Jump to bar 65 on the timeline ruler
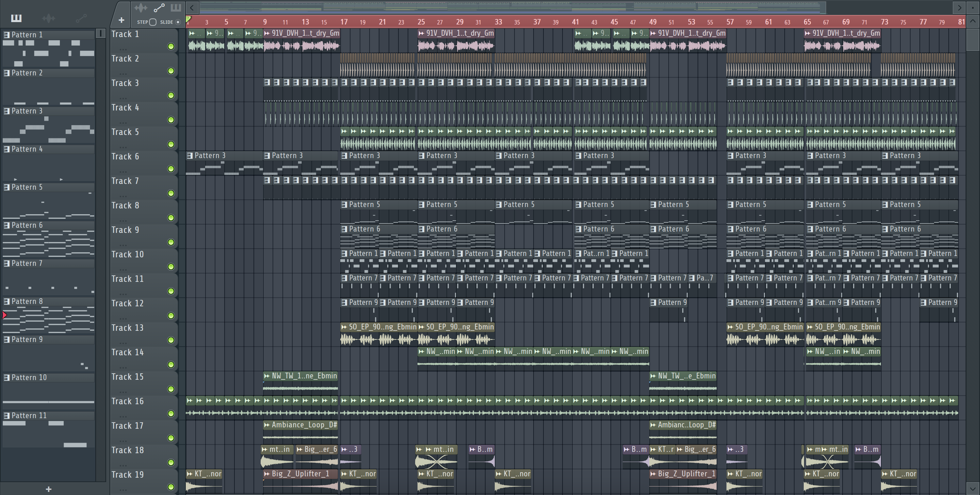980x495 pixels. 807,22
